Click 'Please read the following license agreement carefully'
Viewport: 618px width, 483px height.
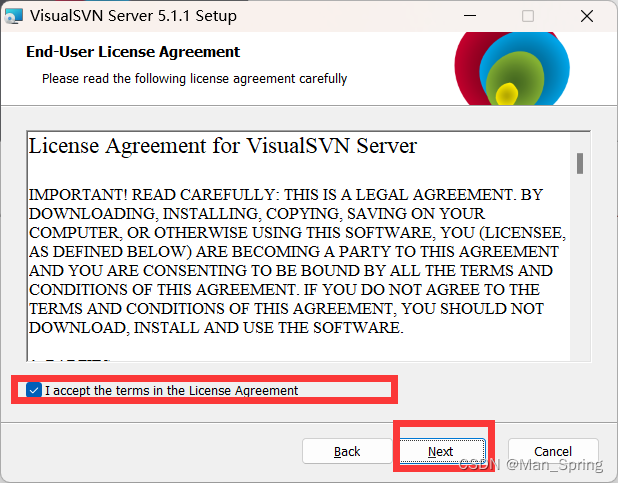click(195, 78)
